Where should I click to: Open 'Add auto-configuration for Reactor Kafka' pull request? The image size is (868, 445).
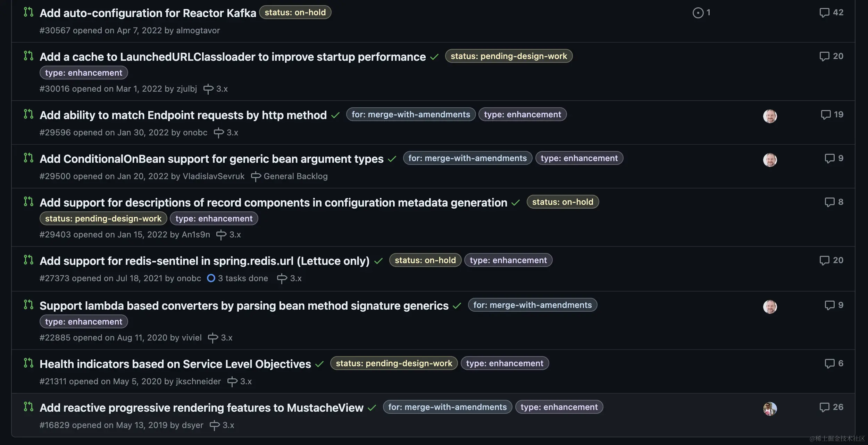point(148,13)
